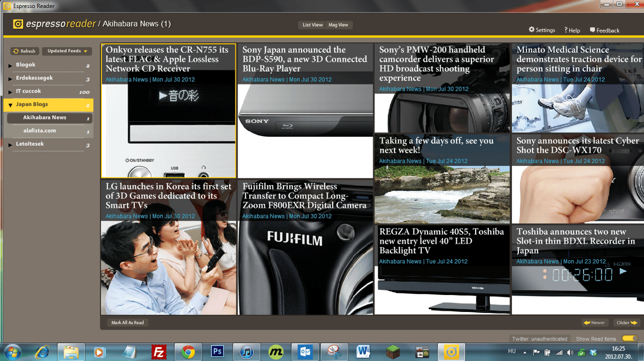
Task: Open FileZilla from taskbar
Action: click(158, 351)
